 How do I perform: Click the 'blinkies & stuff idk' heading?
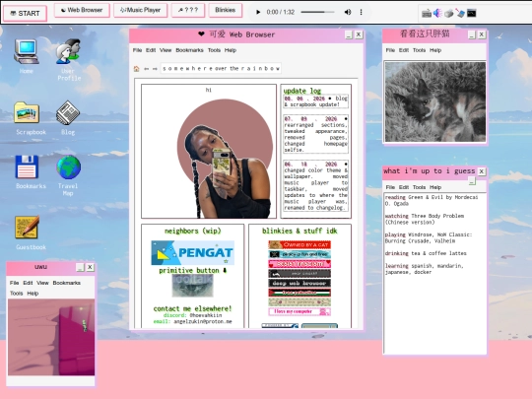299,232
